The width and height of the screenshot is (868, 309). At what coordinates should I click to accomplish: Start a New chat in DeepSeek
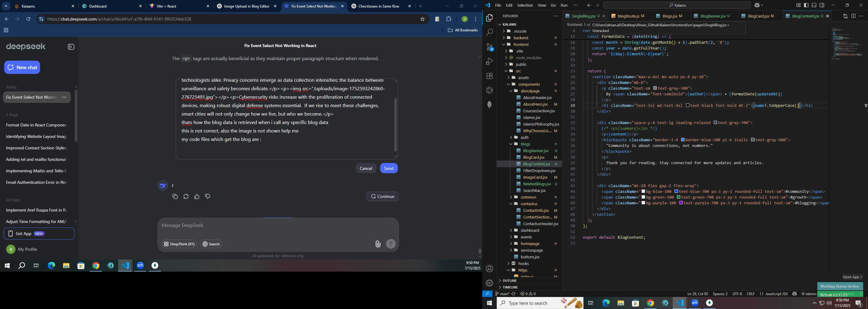(x=22, y=68)
